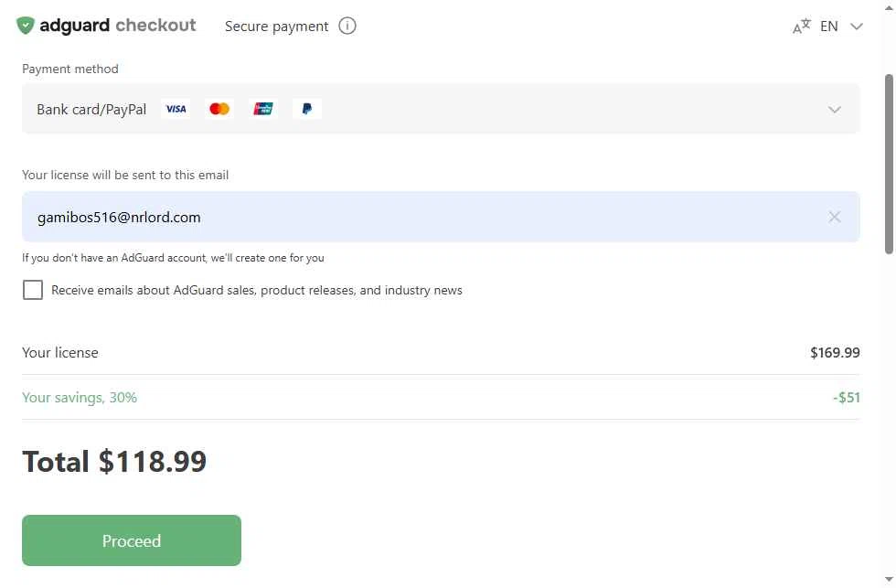896x588 pixels.
Task: Click the AdGuard green shield logo
Action: click(x=26, y=26)
